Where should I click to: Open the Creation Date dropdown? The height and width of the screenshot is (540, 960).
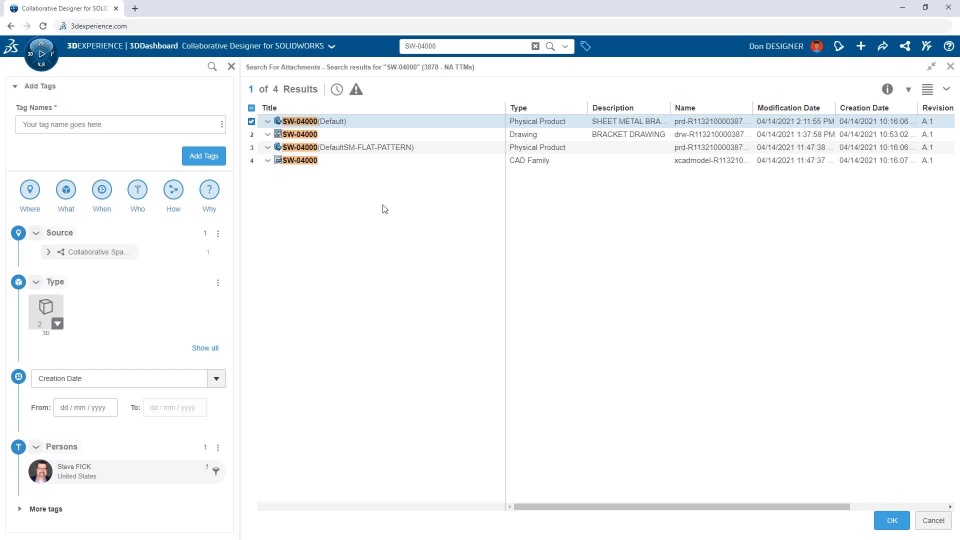216,378
